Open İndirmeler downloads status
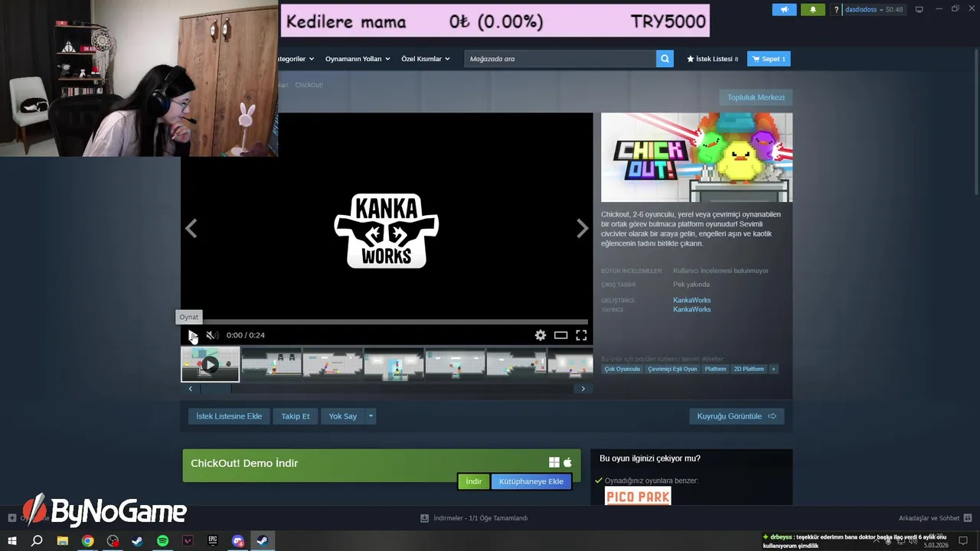The width and height of the screenshot is (980, 551). 474,518
